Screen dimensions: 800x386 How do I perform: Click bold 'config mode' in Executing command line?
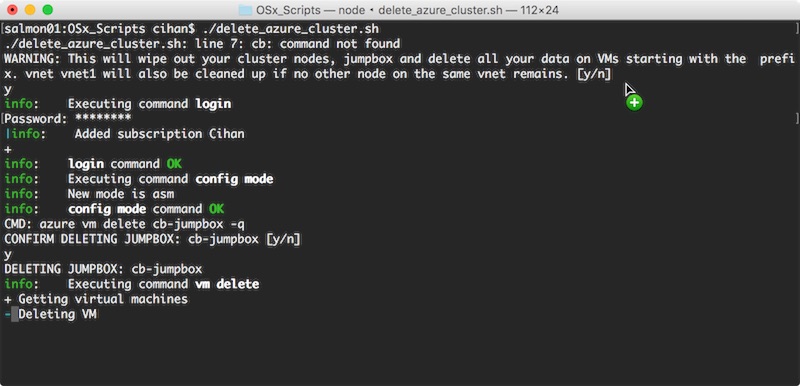click(x=234, y=179)
